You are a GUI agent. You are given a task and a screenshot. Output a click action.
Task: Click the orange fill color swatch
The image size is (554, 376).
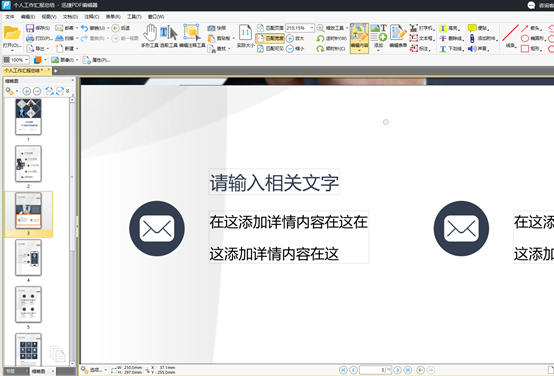[x=37, y=60]
